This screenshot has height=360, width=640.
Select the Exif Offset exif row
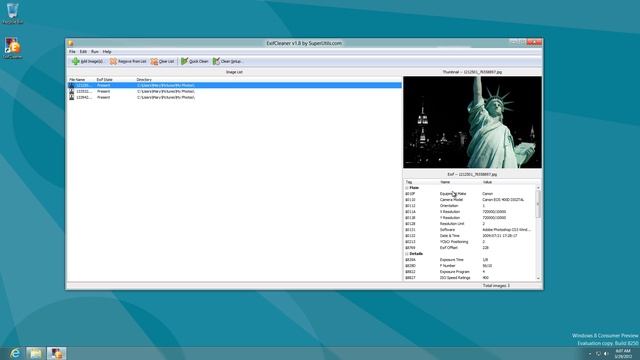click(469, 248)
